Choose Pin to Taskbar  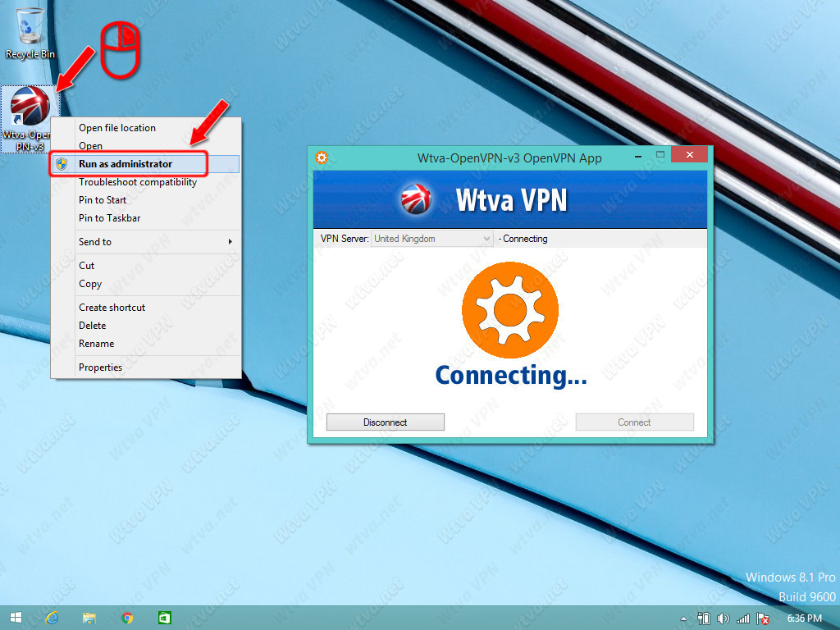145,218
